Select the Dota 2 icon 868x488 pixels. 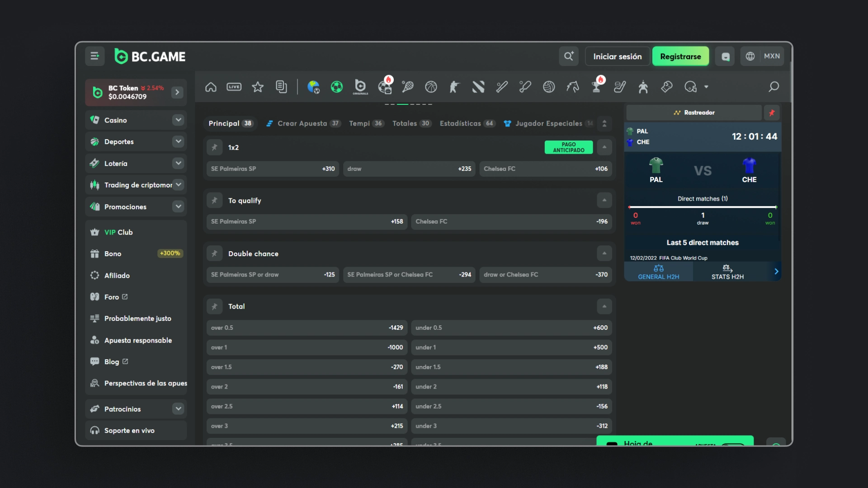478,87
